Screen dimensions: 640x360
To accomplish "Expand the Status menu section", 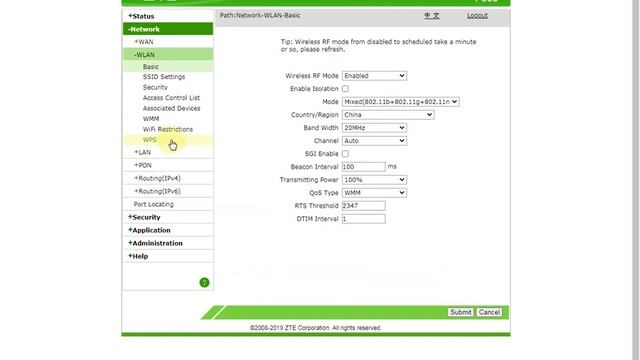I will point(168,16).
